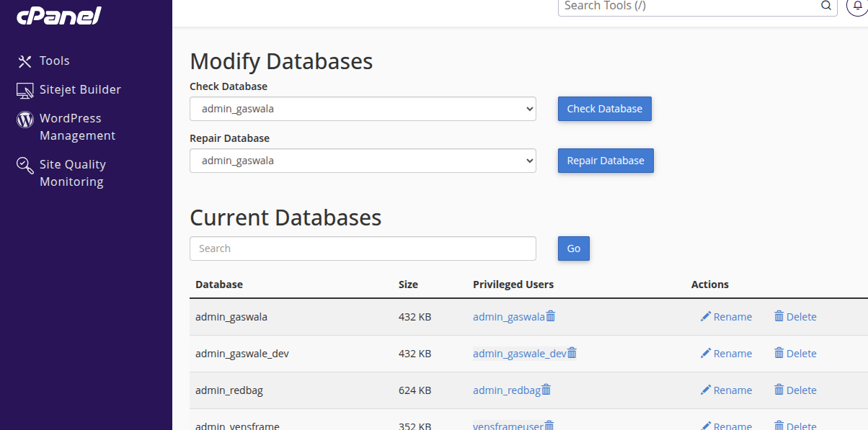868x430 pixels.
Task: Click the WordPress Management icon
Action: [25, 120]
